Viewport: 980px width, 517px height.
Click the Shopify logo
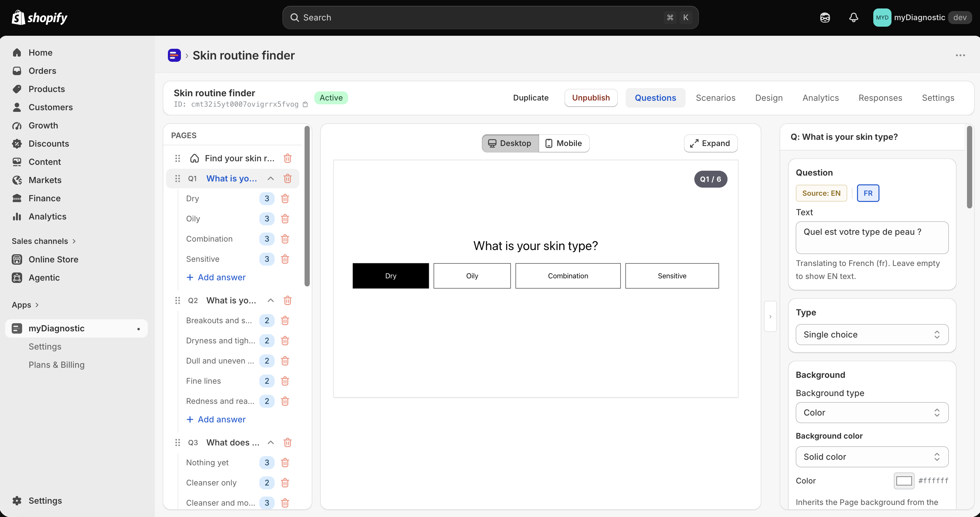(40, 18)
